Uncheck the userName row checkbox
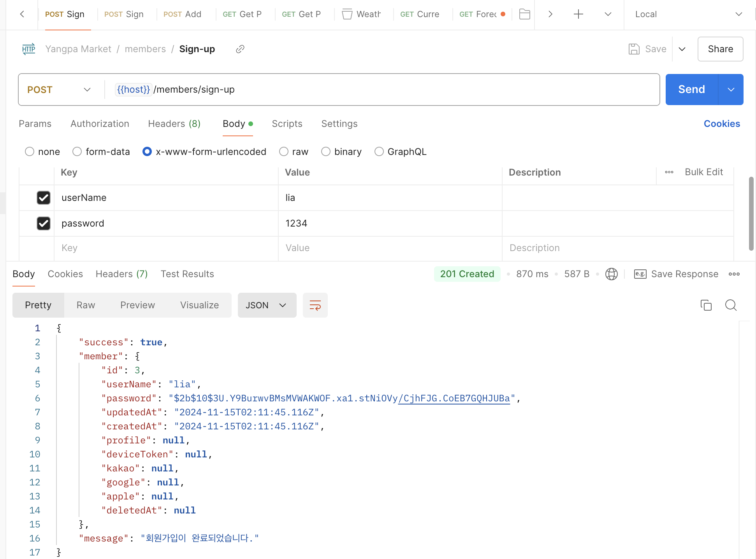This screenshot has width=756, height=559. click(44, 198)
